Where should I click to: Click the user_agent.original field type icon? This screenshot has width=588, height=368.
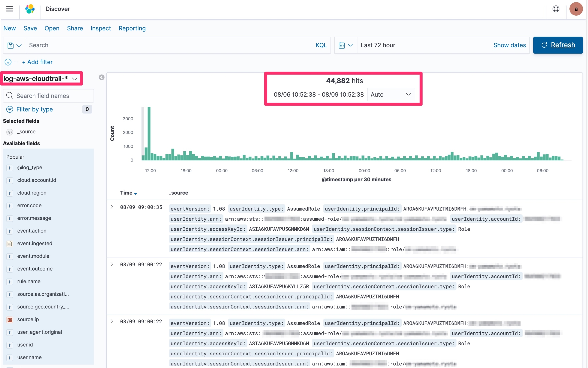coord(10,332)
